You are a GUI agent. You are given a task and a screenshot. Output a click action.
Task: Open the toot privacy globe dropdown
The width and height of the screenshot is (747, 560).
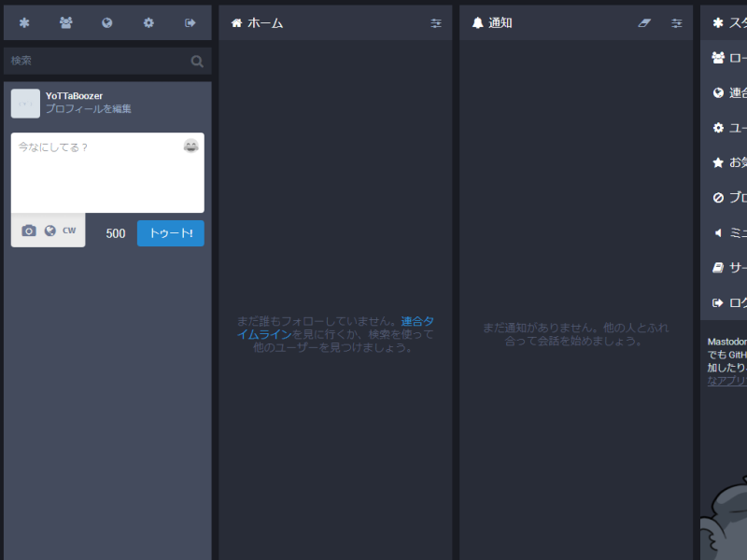coord(48,230)
